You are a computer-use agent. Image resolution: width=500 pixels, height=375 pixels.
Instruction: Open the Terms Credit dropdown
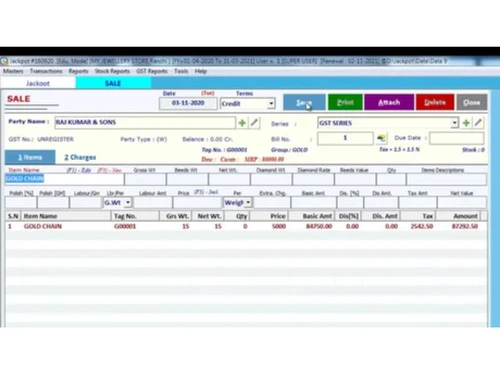tap(271, 104)
